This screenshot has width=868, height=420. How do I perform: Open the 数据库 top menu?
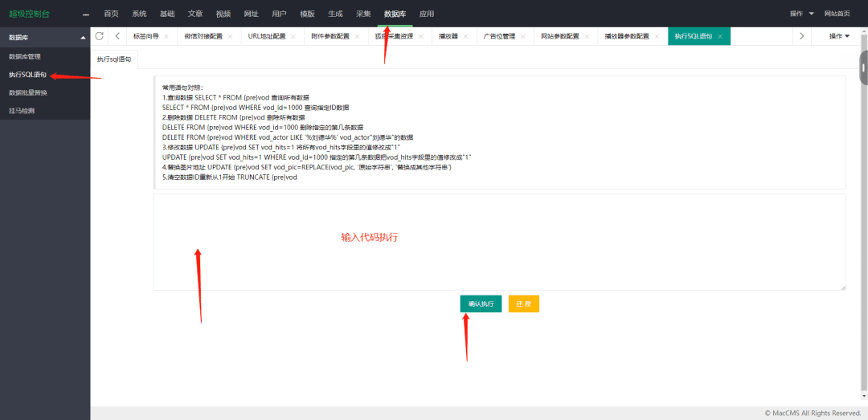395,14
